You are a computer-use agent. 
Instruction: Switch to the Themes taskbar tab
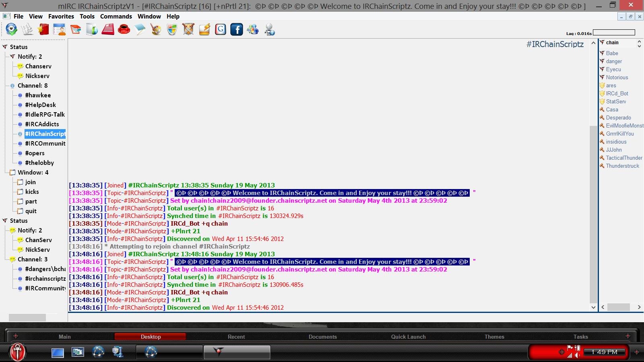[494, 337]
